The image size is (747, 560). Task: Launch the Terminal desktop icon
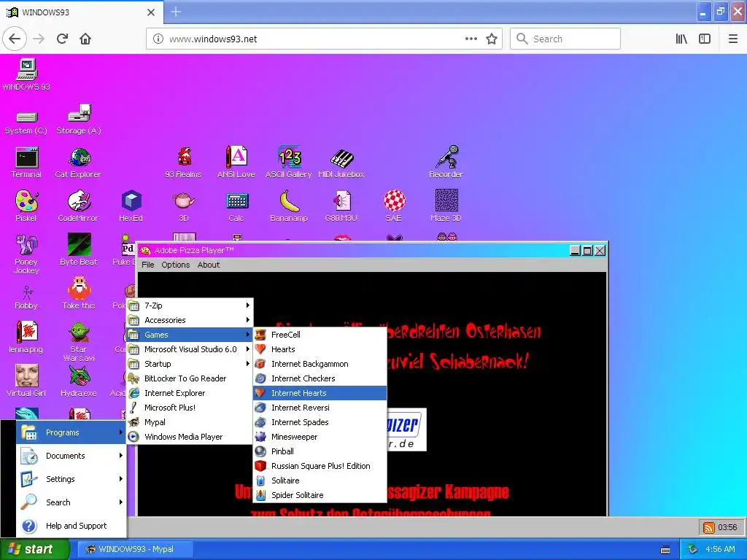pyautogui.click(x=26, y=163)
